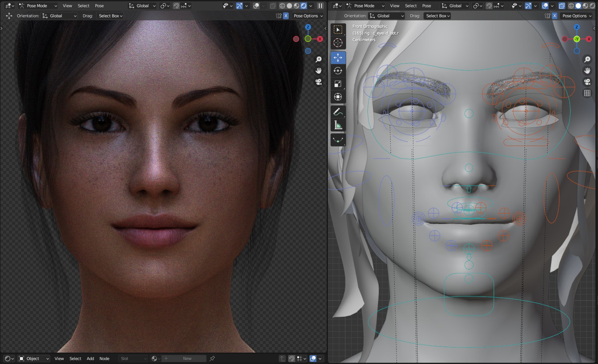Click X axis of right viewport gizmo

point(589,39)
